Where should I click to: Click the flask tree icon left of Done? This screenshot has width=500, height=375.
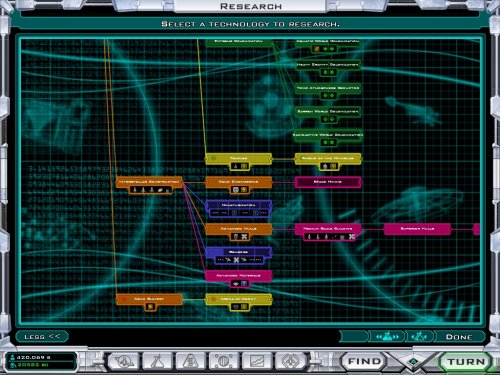pos(419,337)
